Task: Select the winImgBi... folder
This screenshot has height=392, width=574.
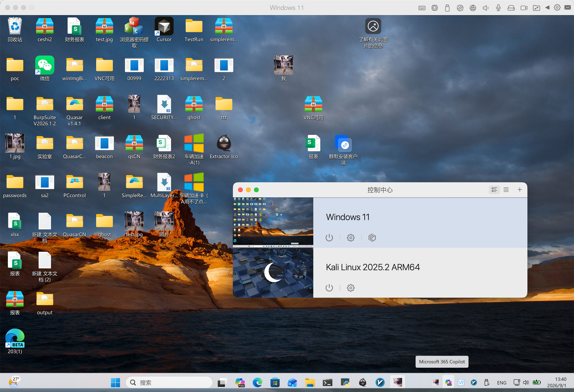Action: pos(75,69)
